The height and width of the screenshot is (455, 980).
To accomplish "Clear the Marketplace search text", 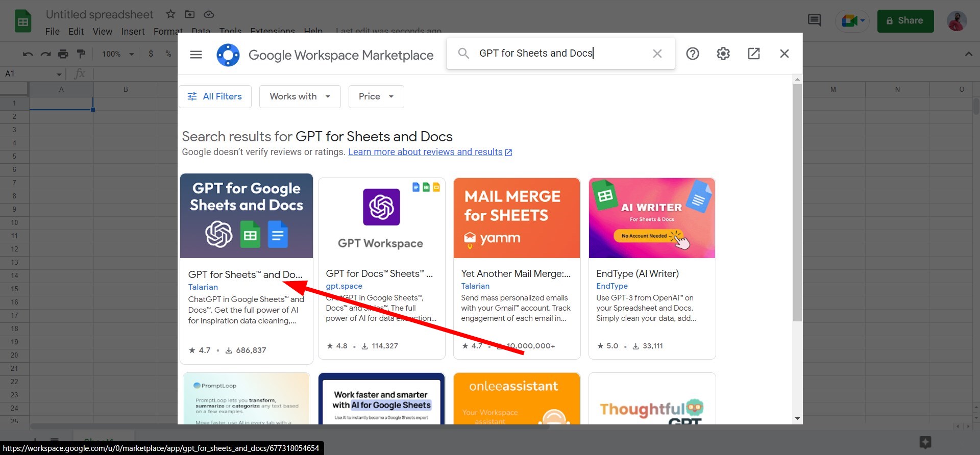I will click(x=657, y=54).
